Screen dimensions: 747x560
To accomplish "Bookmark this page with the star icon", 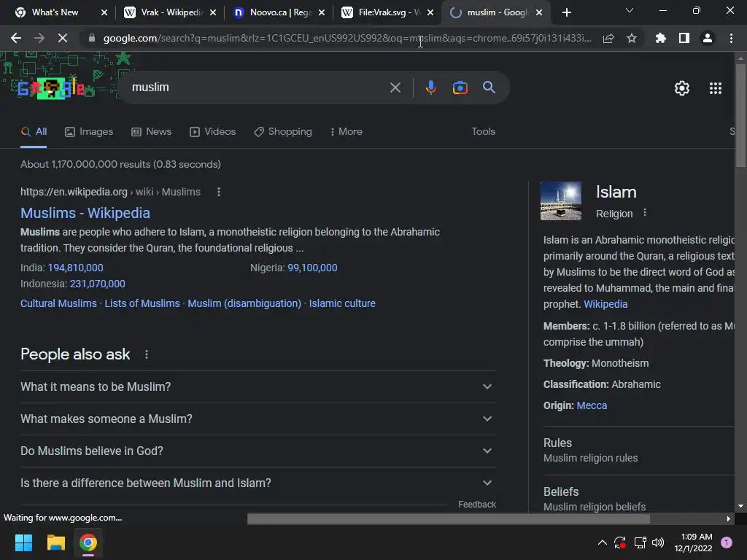I will (631, 38).
